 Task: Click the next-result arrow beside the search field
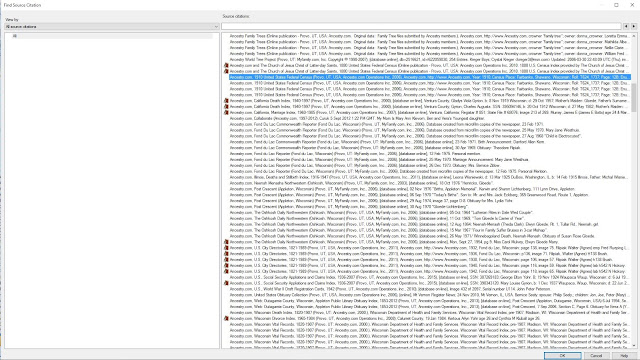633,27
